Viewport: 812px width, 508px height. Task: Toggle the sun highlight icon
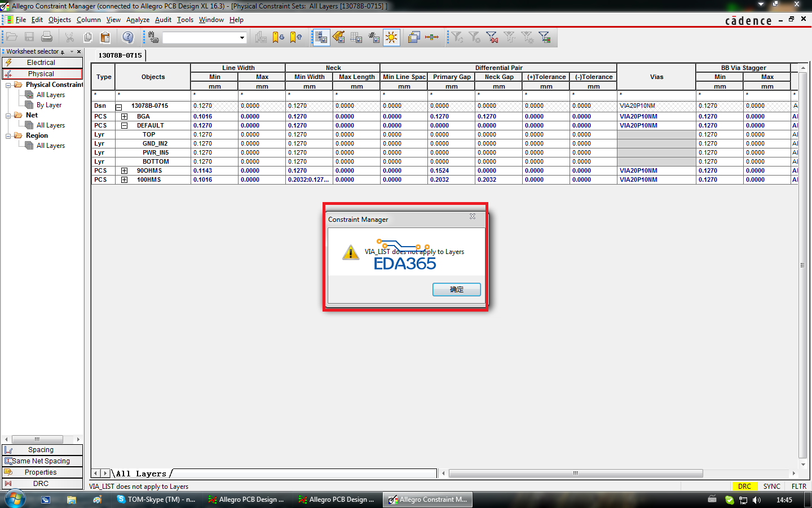(391, 37)
